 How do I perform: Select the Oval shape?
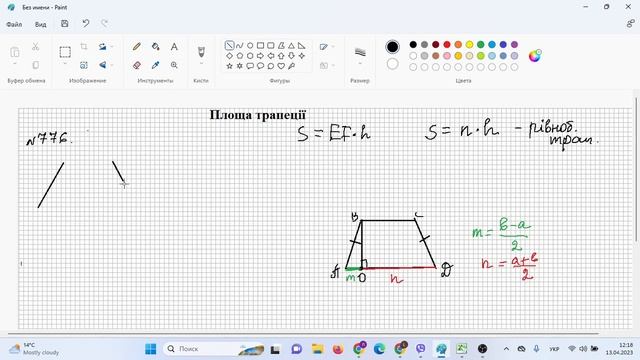(250, 45)
